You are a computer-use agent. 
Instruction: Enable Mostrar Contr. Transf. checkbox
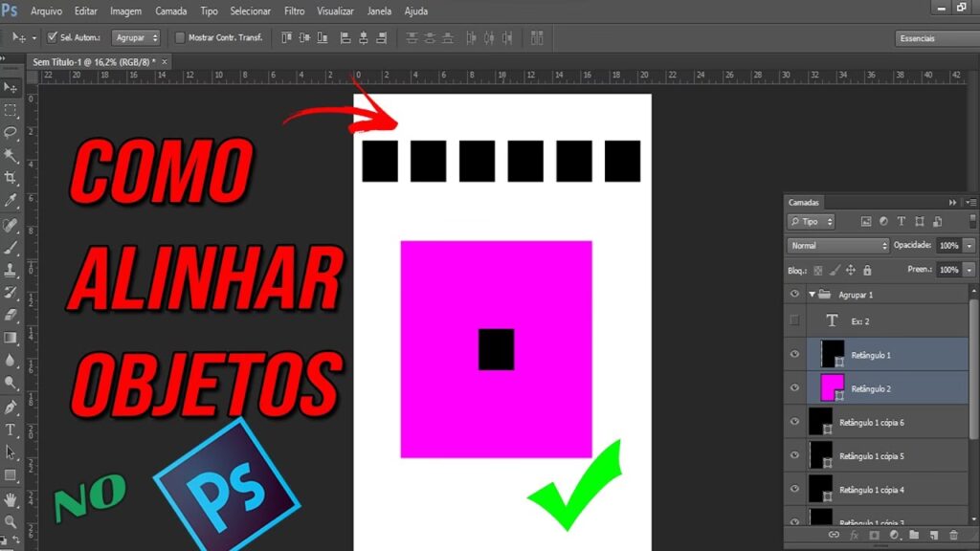click(x=179, y=38)
